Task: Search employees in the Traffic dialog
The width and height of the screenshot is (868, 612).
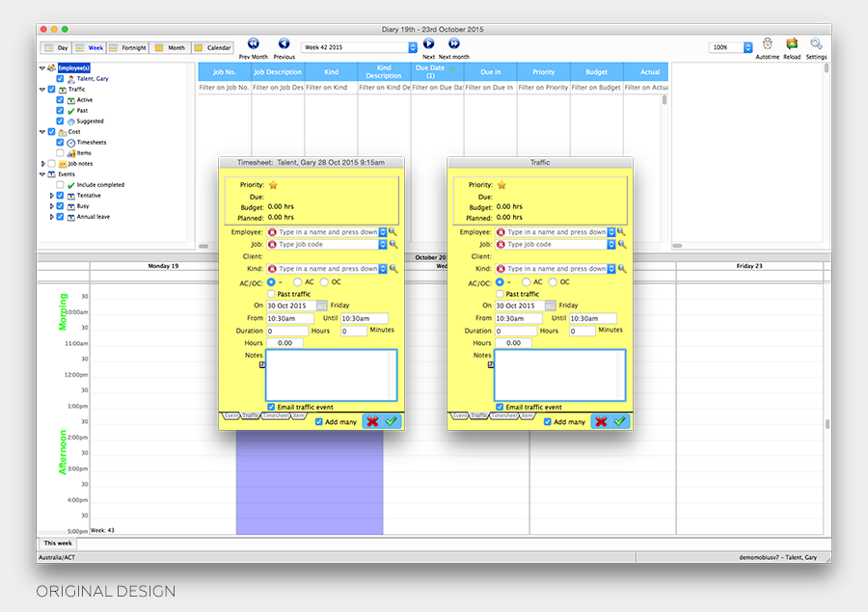Action: 622,232
